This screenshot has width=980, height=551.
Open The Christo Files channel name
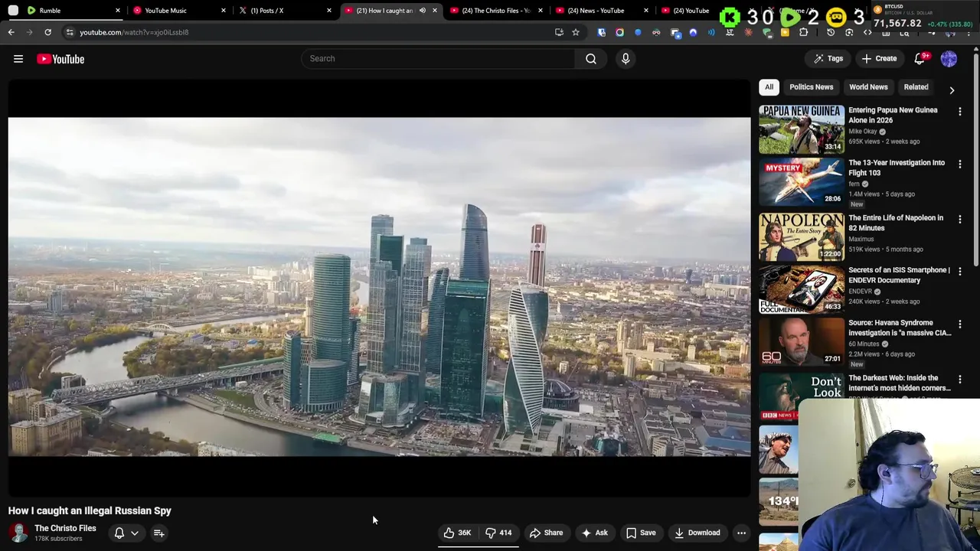coord(65,528)
